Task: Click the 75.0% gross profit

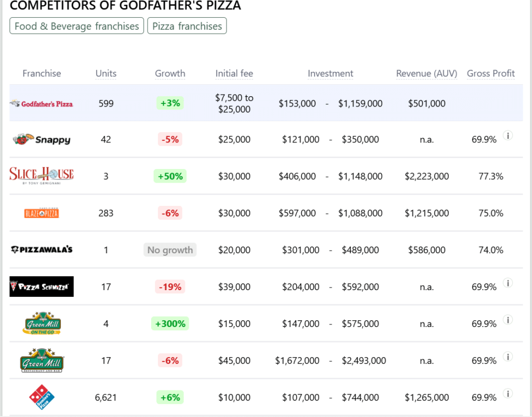Action: point(491,213)
